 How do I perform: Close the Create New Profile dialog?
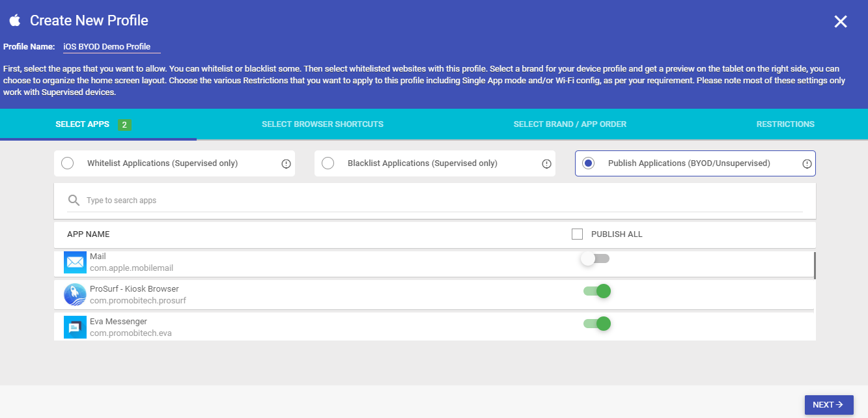tap(841, 21)
